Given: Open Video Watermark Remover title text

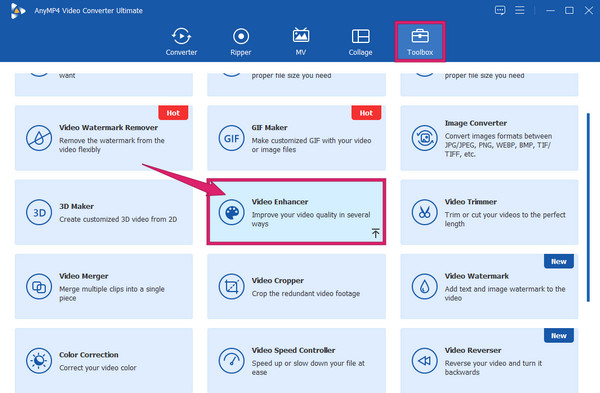Looking at the screenshot, I should click(108, 127).
